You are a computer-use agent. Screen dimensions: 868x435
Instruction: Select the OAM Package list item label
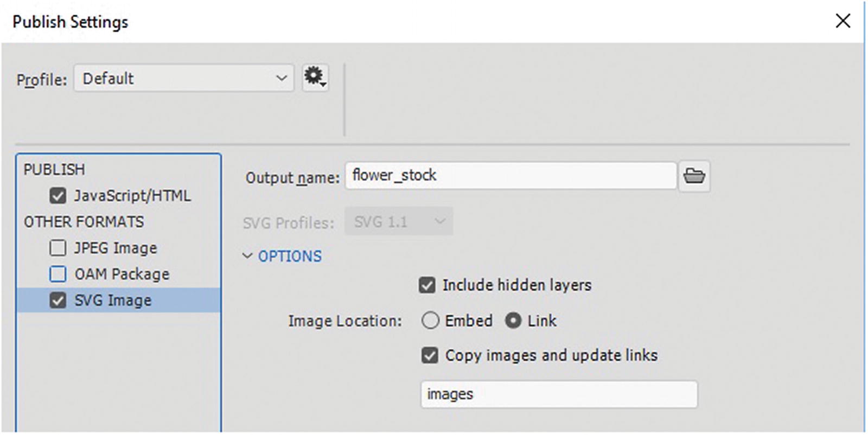coord(122,274)
